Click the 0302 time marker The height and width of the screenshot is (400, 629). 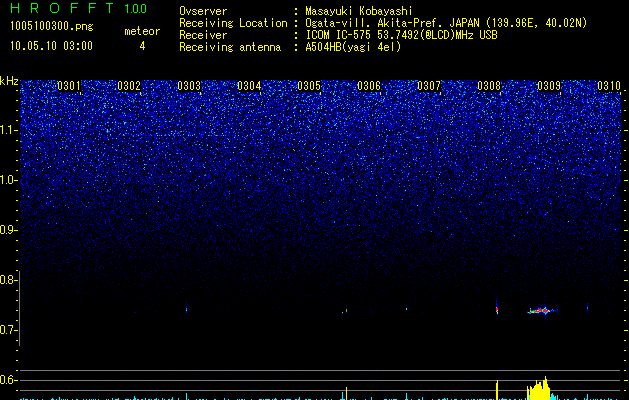click(129, 86)
